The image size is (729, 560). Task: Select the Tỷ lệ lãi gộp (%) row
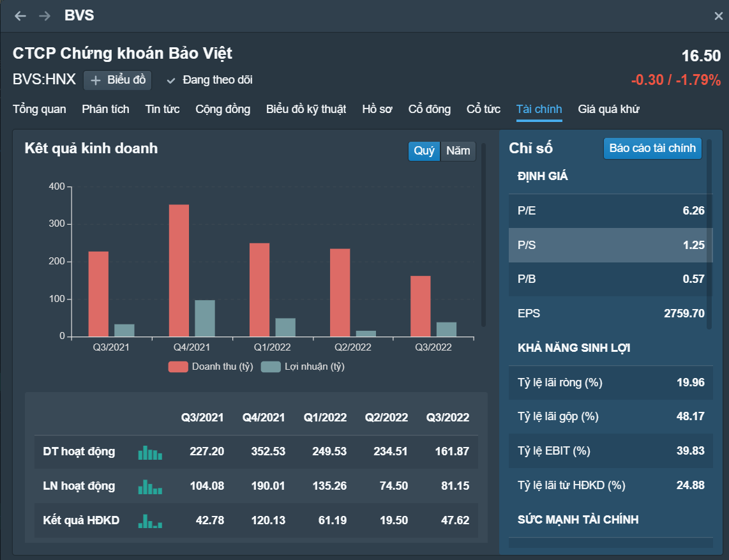(610, 416)
